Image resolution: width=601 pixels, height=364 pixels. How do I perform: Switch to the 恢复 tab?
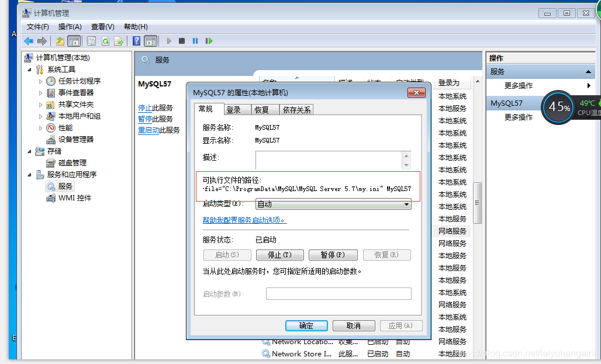(x=265, y=110)
